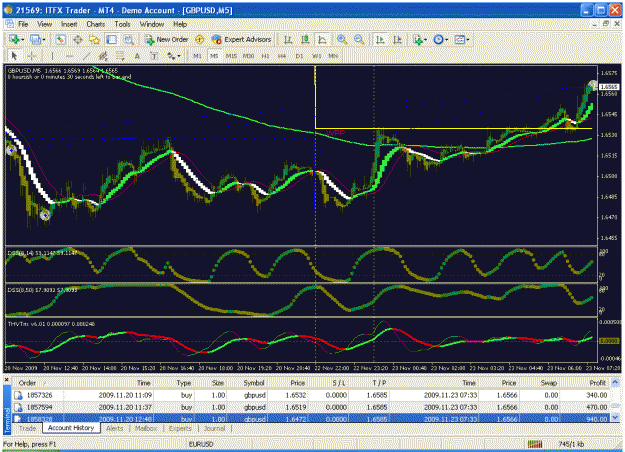Open the Tools menu
The image size is (625, 452).
122,24
